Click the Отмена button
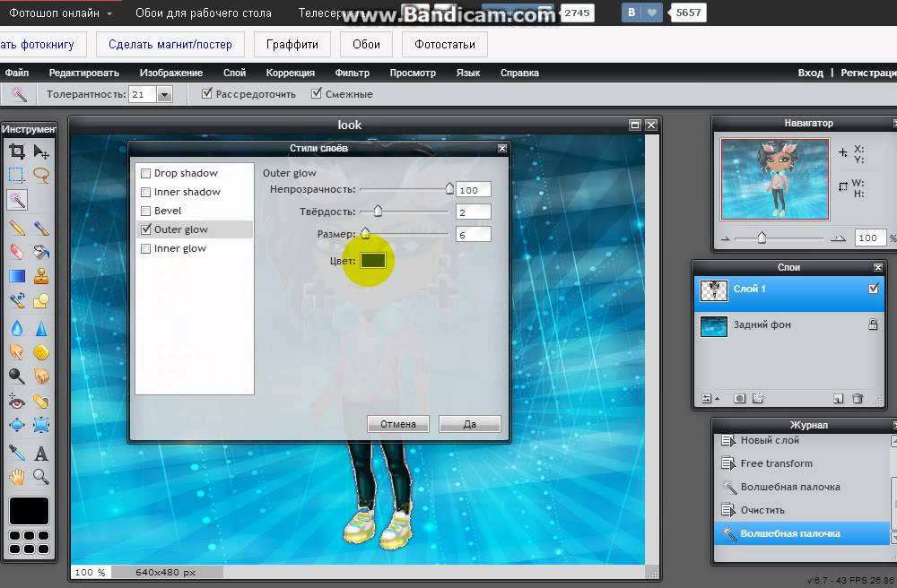The image size is (897, 588). pos(397,424)
